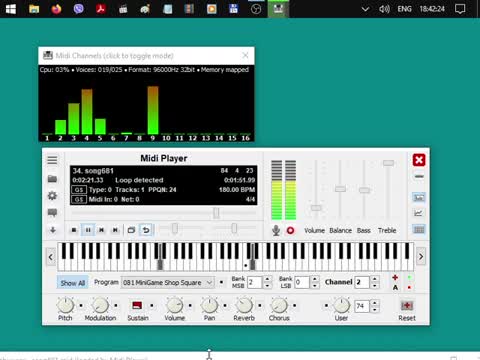Show hidden tray icons chevron
This screenshot has width=480, height=360.
[365, 9]
